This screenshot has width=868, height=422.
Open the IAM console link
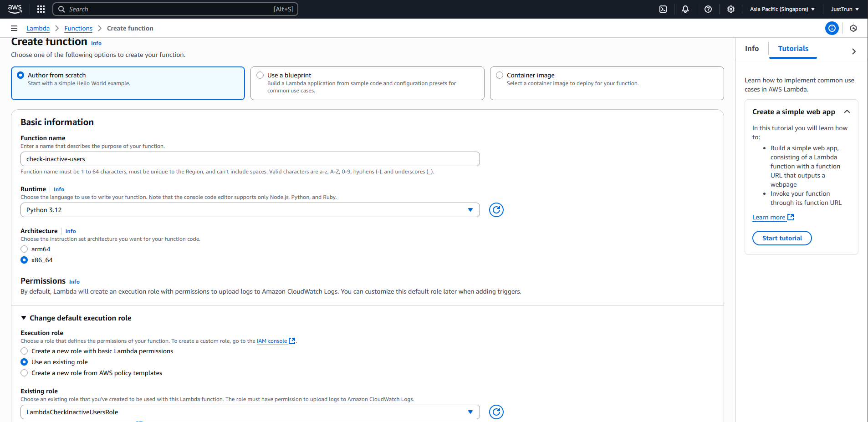coord(272,341)
